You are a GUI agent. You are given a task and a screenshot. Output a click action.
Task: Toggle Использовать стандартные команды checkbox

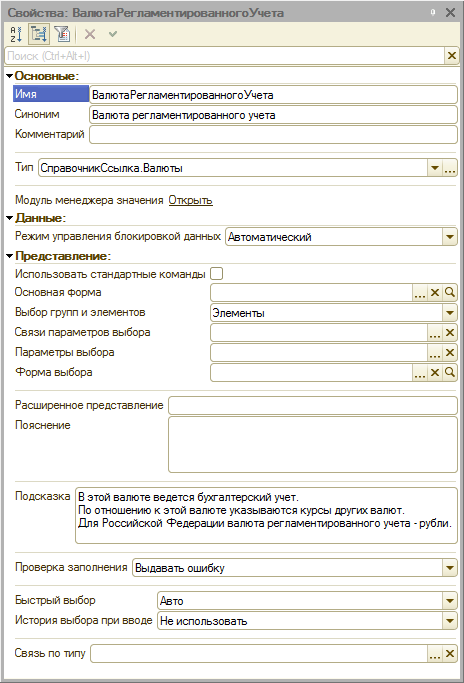point(217,274)
